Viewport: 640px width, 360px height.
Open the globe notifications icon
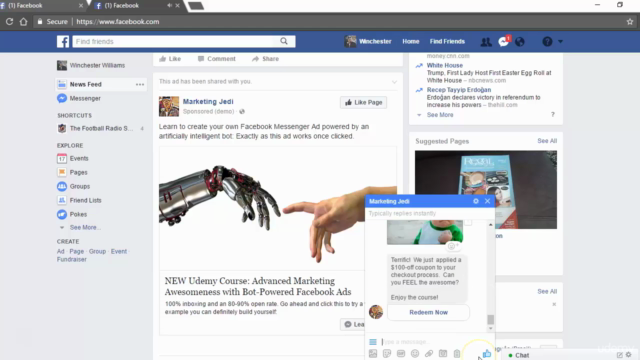coord(520,42)
